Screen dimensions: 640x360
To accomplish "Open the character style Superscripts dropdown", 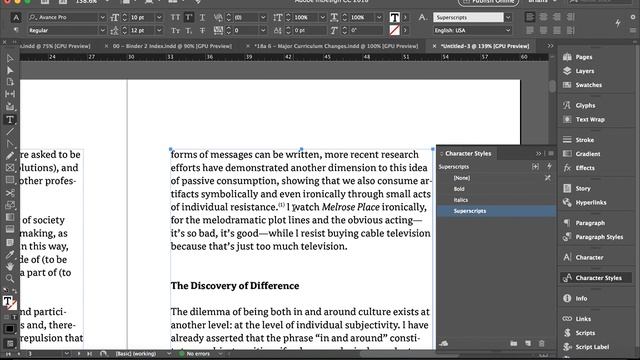I will coord(508,17).
